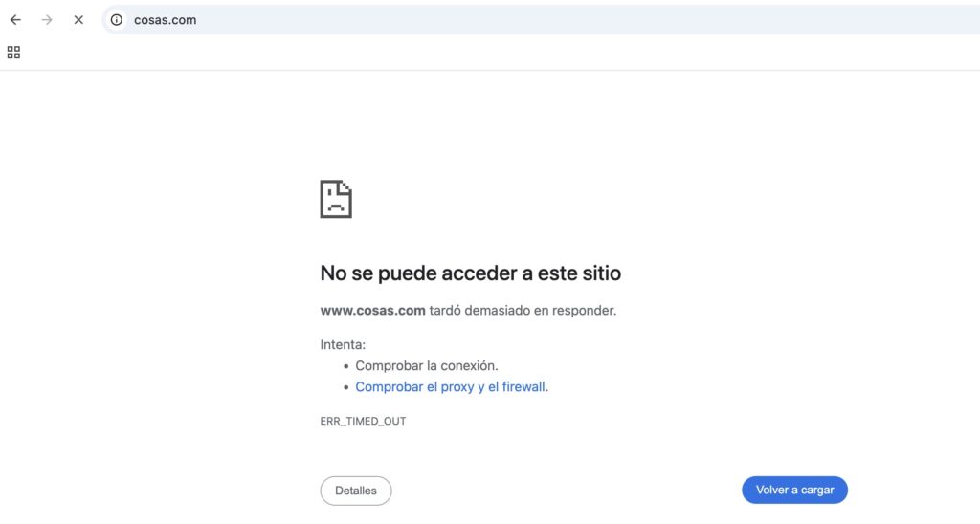
Task: Stop loading with the X button
Action: tap(78, 20)
